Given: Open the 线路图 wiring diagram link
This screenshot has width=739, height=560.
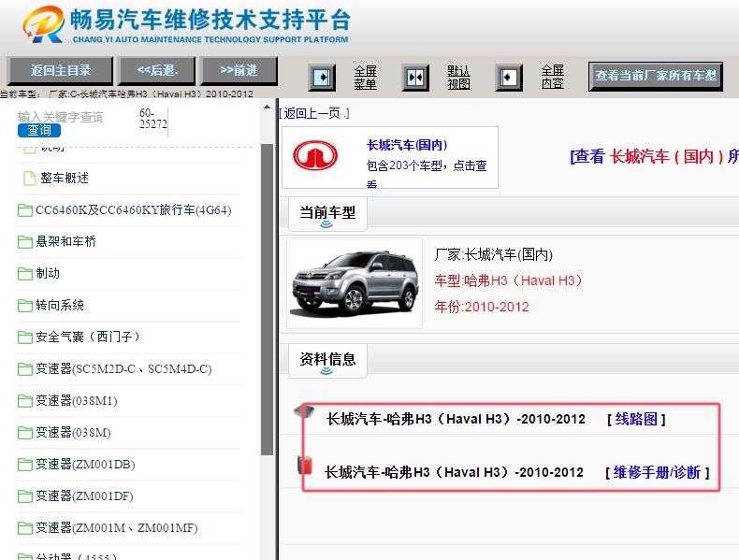Looking at the screenshot, I should [x=636, y=419].
